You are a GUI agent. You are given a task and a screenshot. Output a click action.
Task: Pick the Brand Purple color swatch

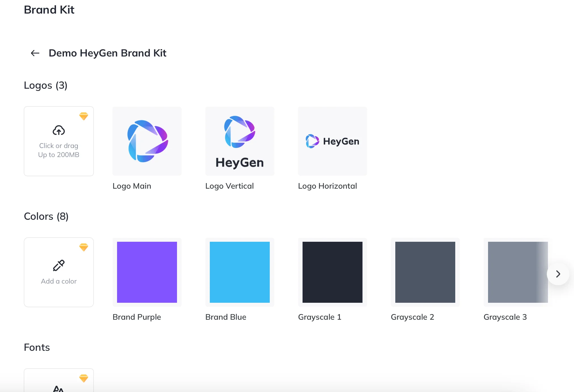tap(147, 272)
